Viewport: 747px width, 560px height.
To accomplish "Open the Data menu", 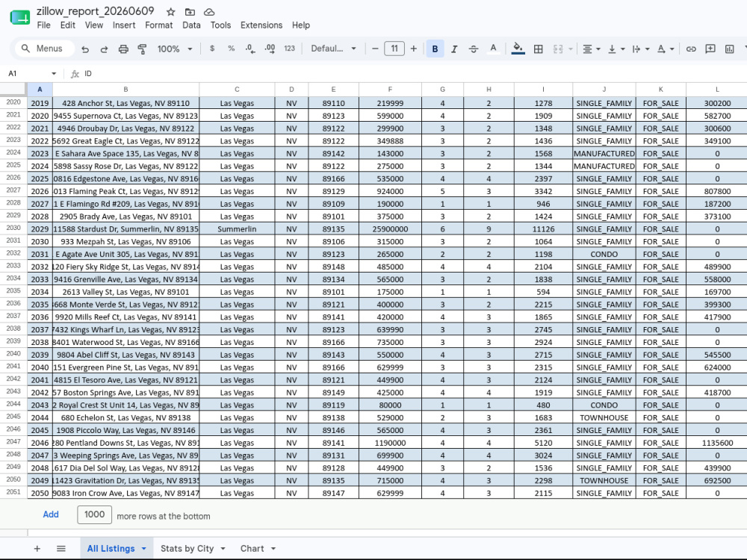I will (191, 25).
